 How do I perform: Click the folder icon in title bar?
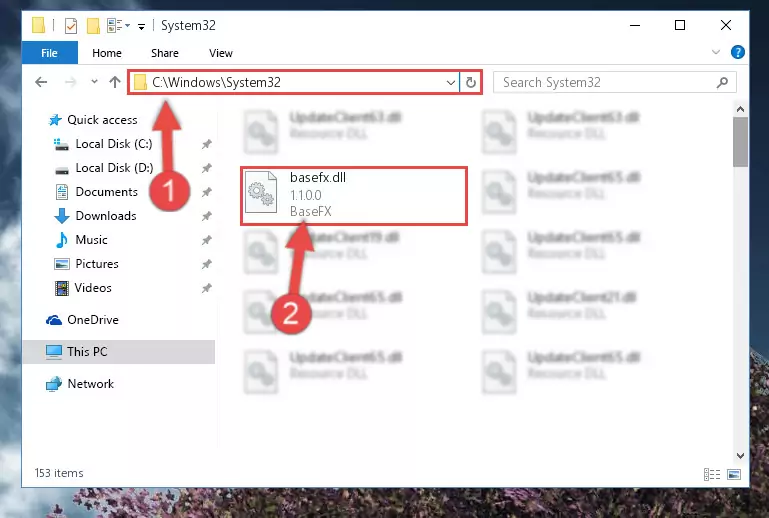tap(39, 25)
